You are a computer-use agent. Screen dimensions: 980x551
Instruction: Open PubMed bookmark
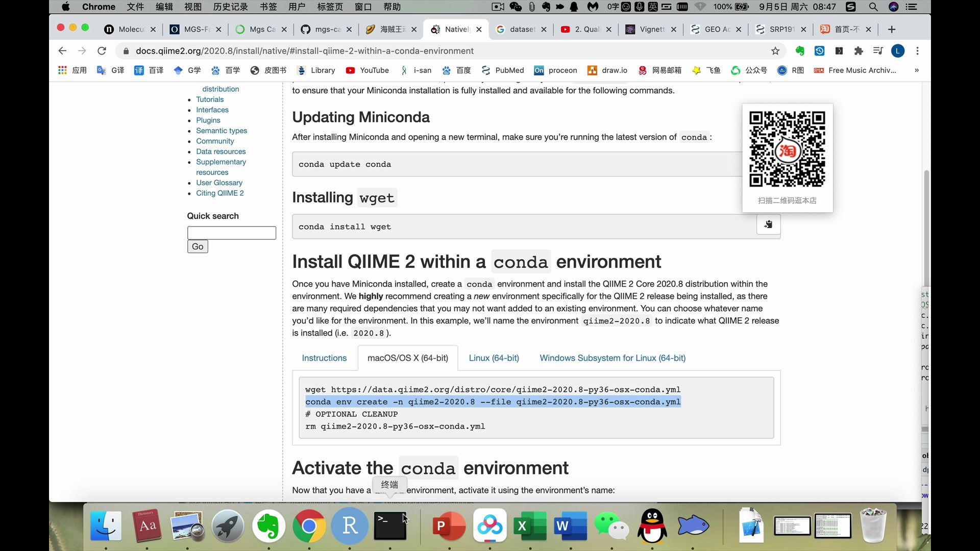503,70
